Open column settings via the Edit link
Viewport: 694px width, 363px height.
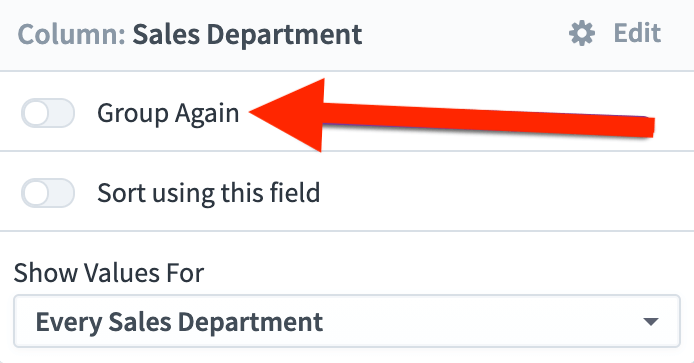(637, 33)
